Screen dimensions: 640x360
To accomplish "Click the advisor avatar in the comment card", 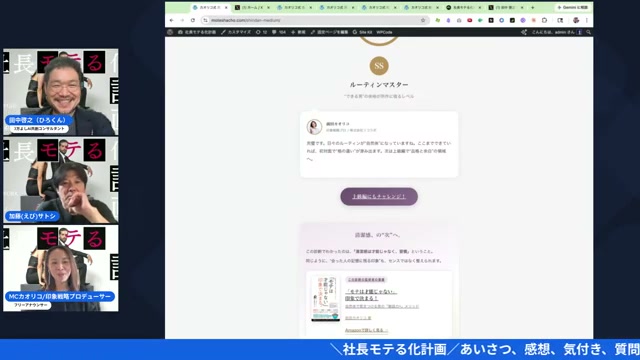I will pyautogui.click(x=314, y=127).
